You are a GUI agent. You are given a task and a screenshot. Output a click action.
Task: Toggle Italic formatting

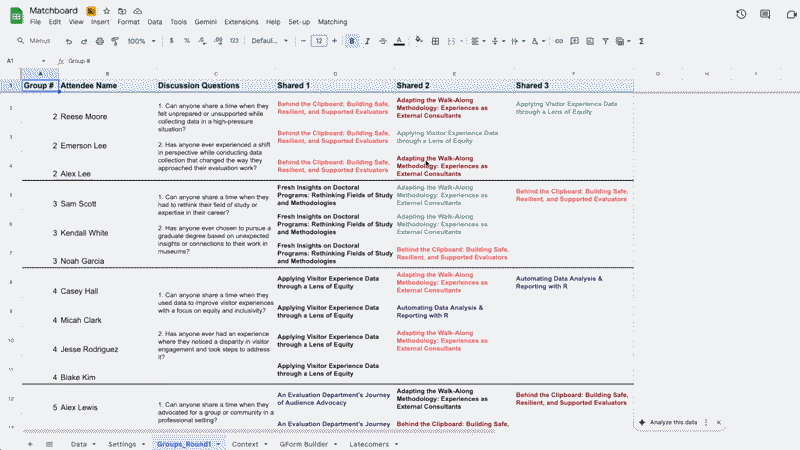[x=367, y=41]
